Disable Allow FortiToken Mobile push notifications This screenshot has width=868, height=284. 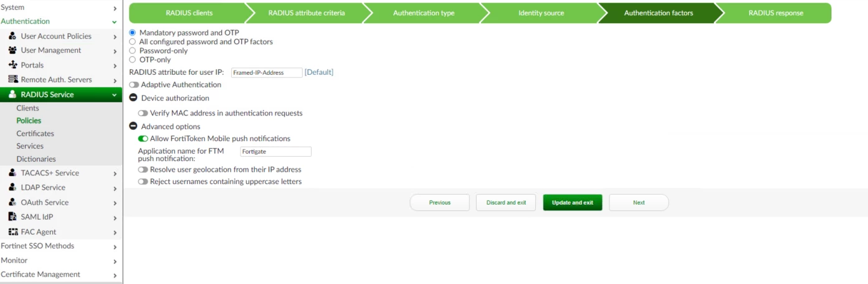[143, 139]
